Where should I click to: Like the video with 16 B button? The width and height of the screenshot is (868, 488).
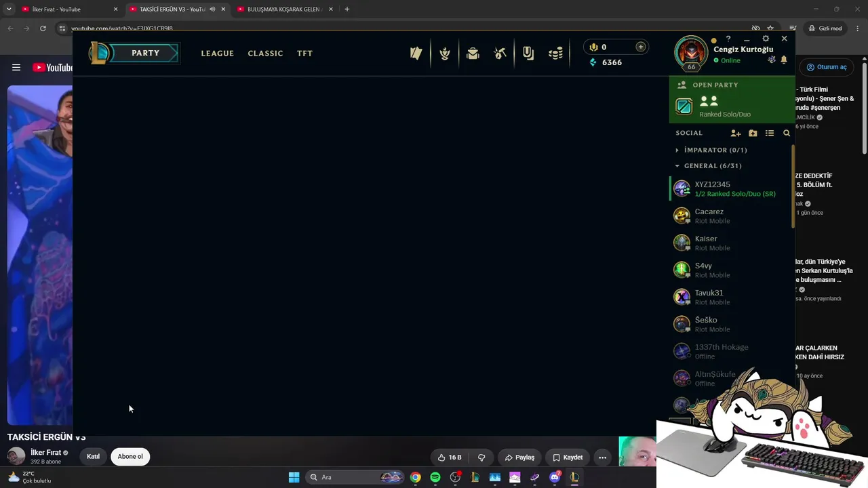(x=450, y=457)
